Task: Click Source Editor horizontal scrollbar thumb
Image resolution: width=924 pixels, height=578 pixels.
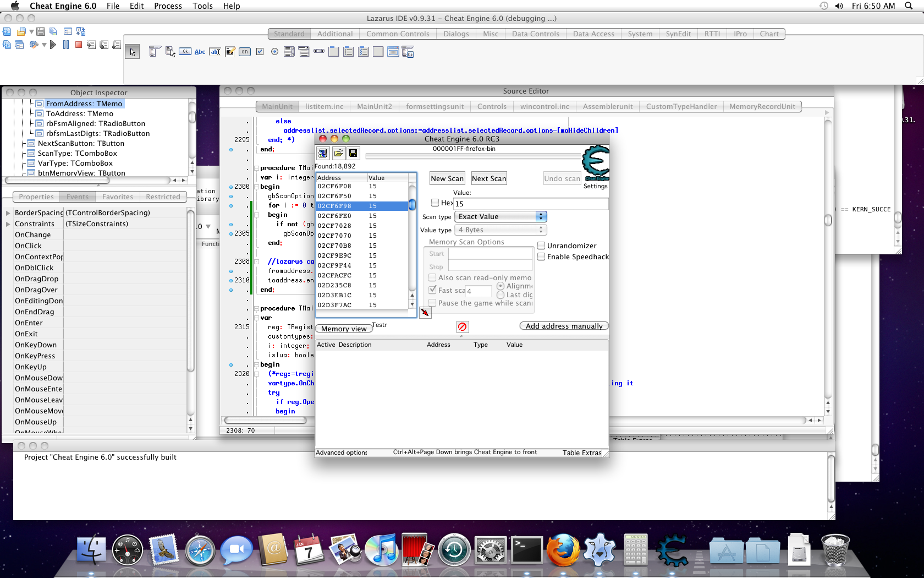Action: 266,421
